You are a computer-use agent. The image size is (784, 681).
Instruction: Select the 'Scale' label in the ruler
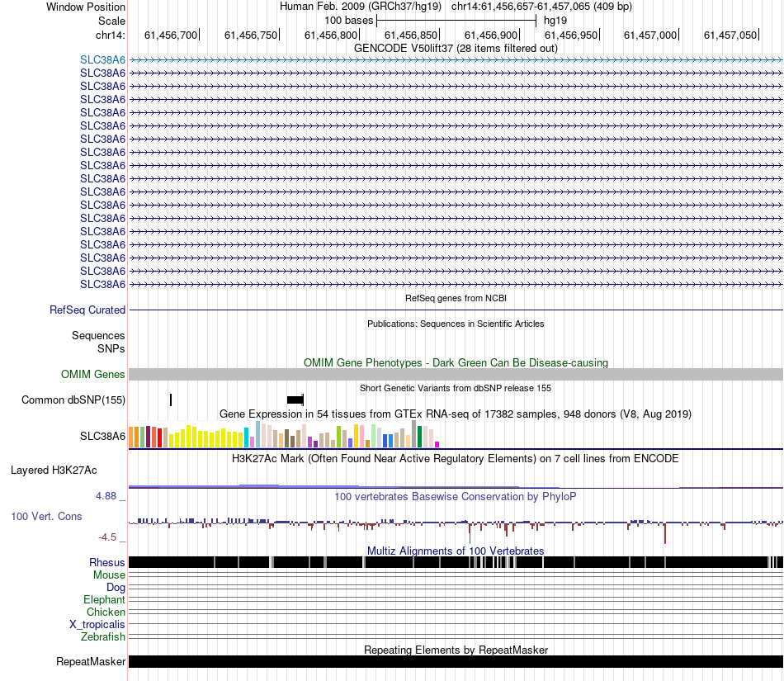coord(111,21)
